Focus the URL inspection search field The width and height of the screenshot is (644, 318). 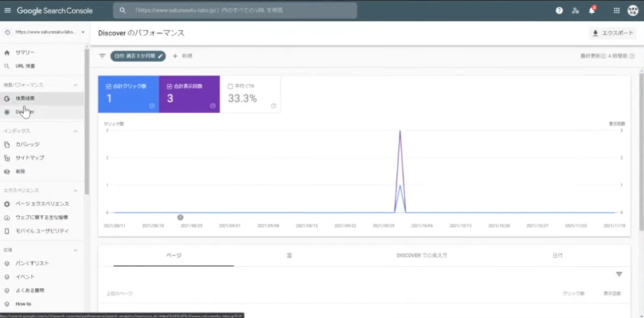click(235, 11)
